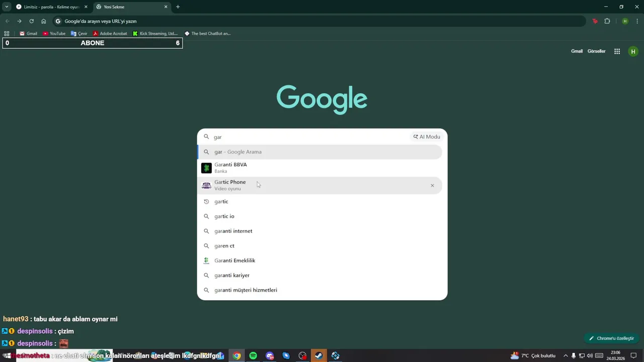Select garanti müşteri hizmetleri suggestion
This screenshot has width=644, height=362.
click(x=320, y=290)
